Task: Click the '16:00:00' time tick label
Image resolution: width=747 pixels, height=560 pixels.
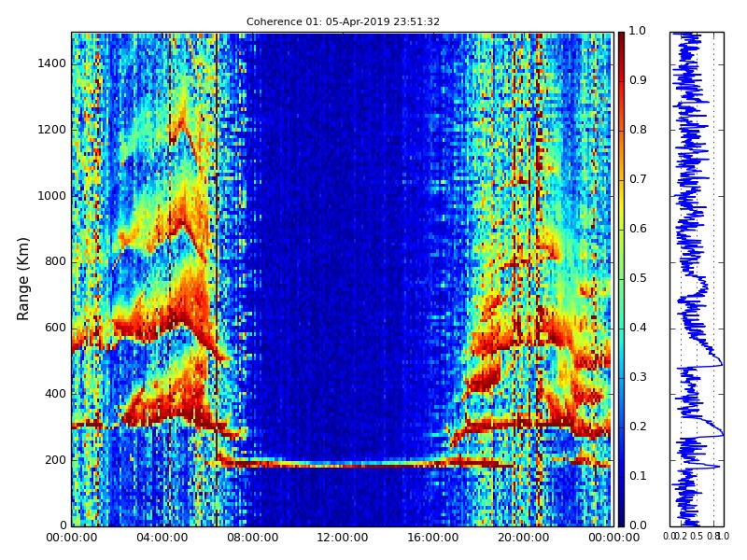Action: (433, 538)
